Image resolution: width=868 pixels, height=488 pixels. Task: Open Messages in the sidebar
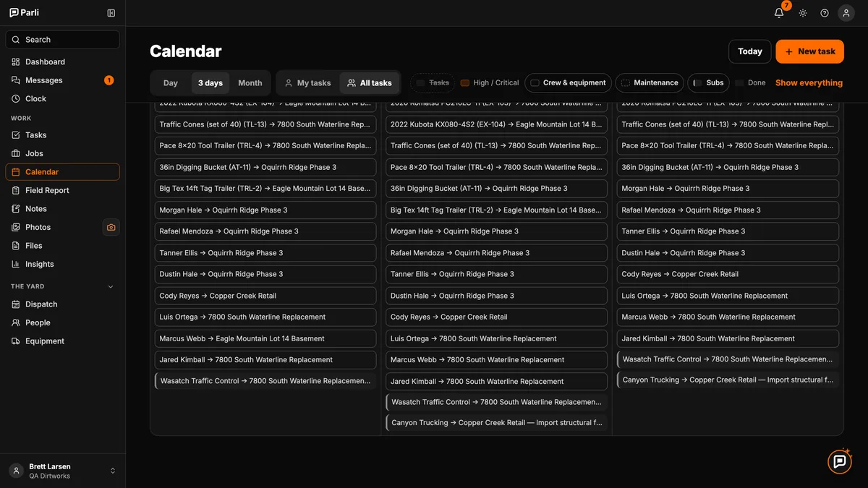pos(62,80)
